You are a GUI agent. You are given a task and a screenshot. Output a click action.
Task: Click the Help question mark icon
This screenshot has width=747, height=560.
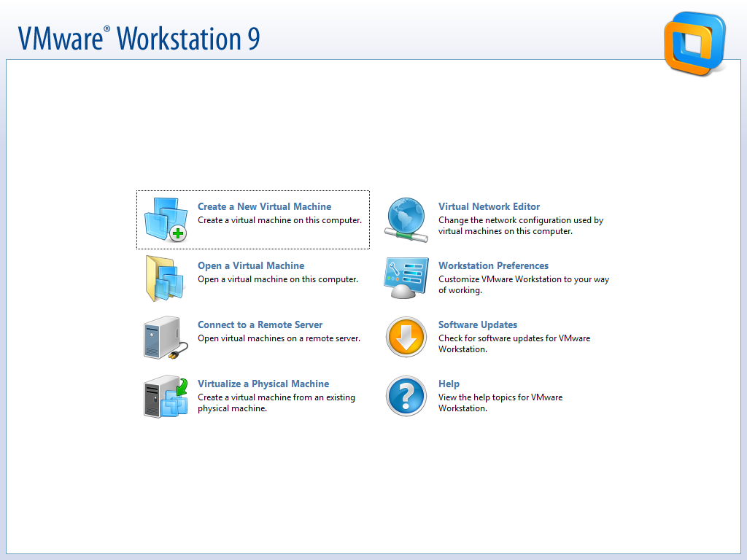coord(406,396)
